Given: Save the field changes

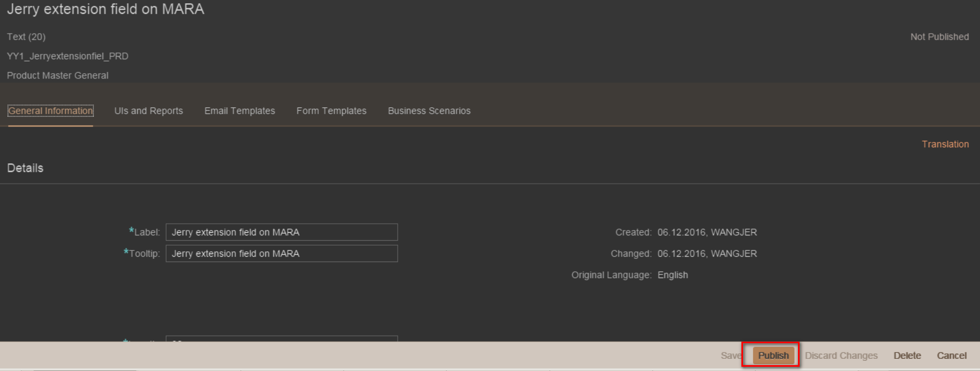Looking at the screenshot, I should (731, 356).
